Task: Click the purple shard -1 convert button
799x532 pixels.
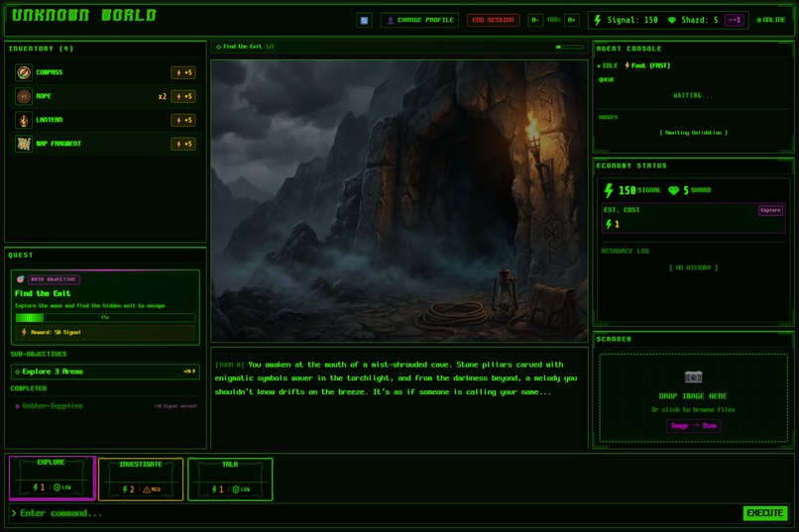Action: pyautogui.click(x=735, y=21)
